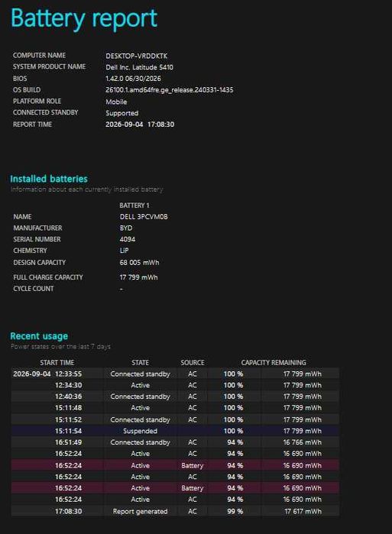Image resolution: width=392 pixels, height=534 pixels.
Task: Click the Suspended row at 15:11:54
Action: pos(175,431)
